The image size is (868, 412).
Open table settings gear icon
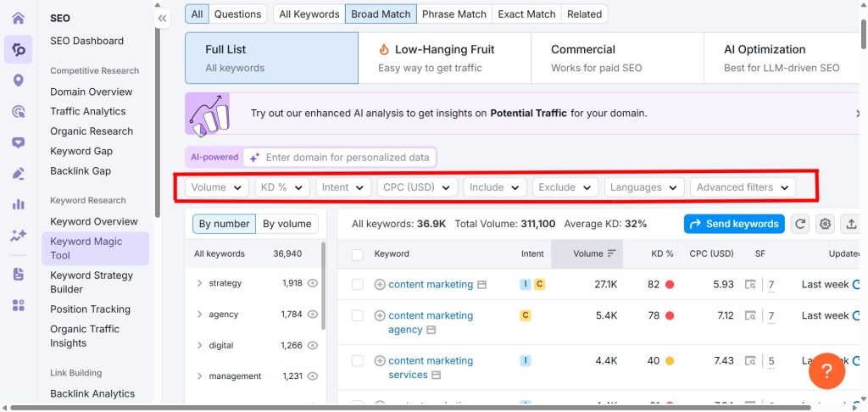825,224
